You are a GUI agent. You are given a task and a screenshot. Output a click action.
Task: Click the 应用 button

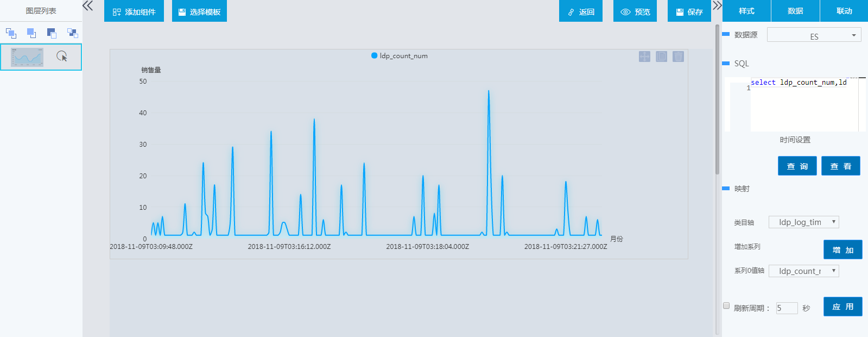tap(842, 307)
